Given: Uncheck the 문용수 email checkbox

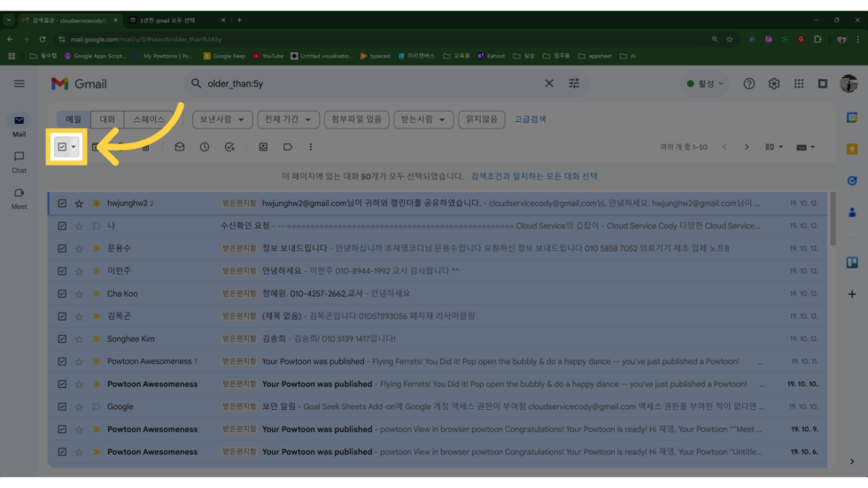Looking at the screenshot, I should coord(62,248).
